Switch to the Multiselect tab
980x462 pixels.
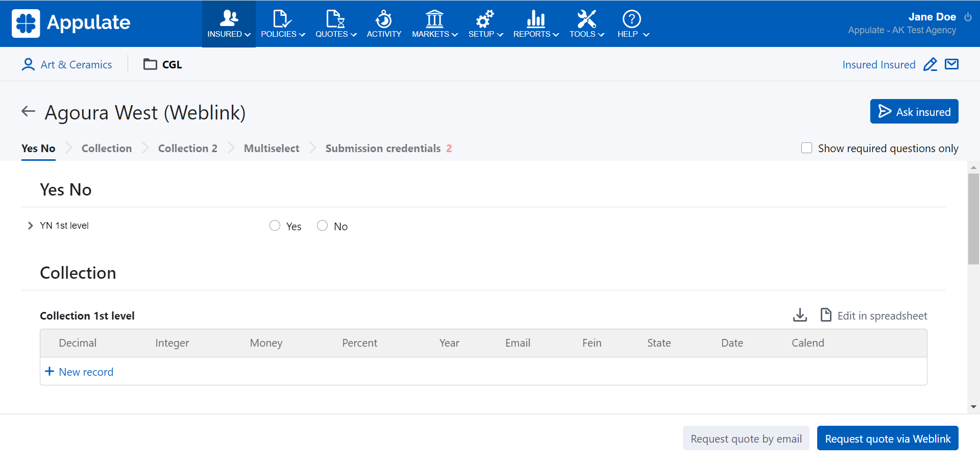272,149
